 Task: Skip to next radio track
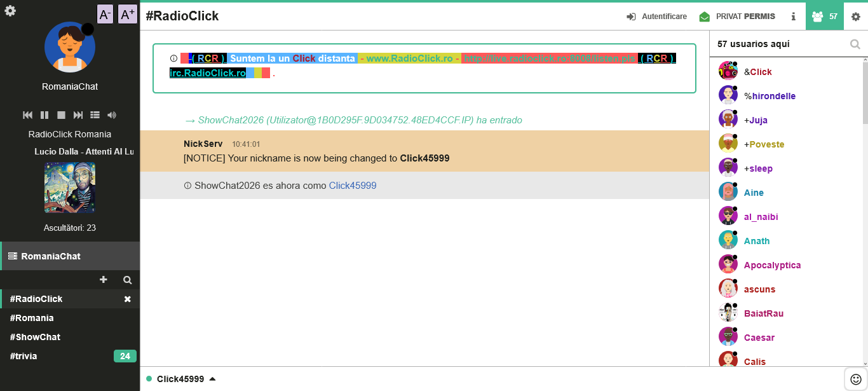tap(78, 115)
